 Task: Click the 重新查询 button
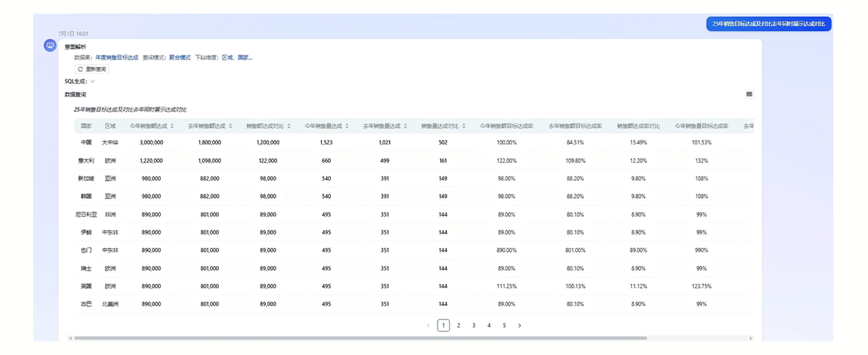coord(92,69)
